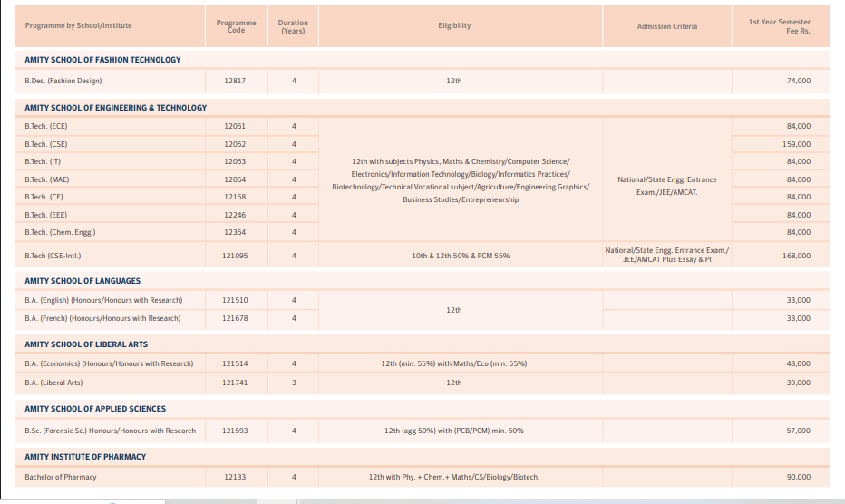845x504 pixels.
Task: Click the 74,000 fee value
Action: click(x=799, y=81)
